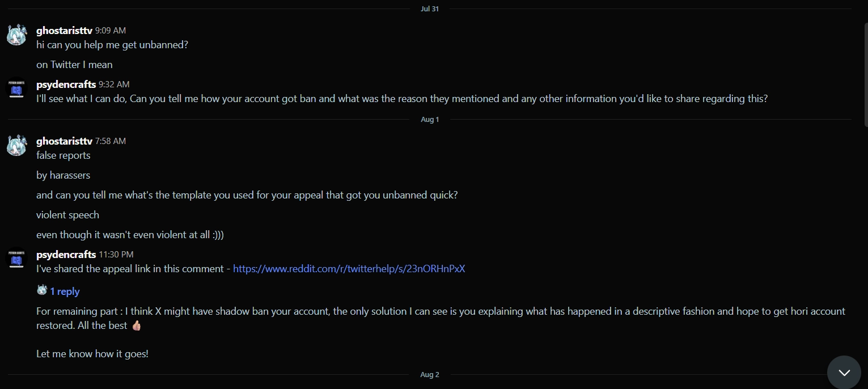This screenshot has width=868, height=389.
Task: Click the thumbs-up emoji after "All the best"
Action: [x=136, y=325]
